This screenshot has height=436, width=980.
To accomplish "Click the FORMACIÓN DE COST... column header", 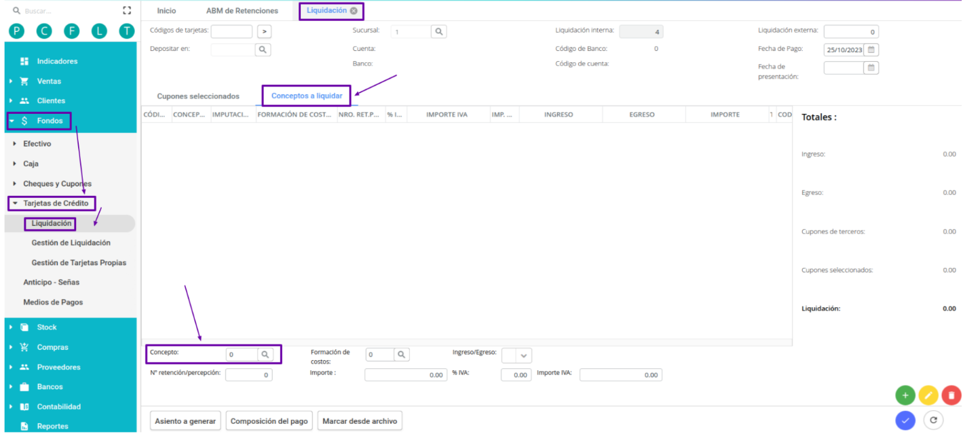I will click(x=295, y=115).
